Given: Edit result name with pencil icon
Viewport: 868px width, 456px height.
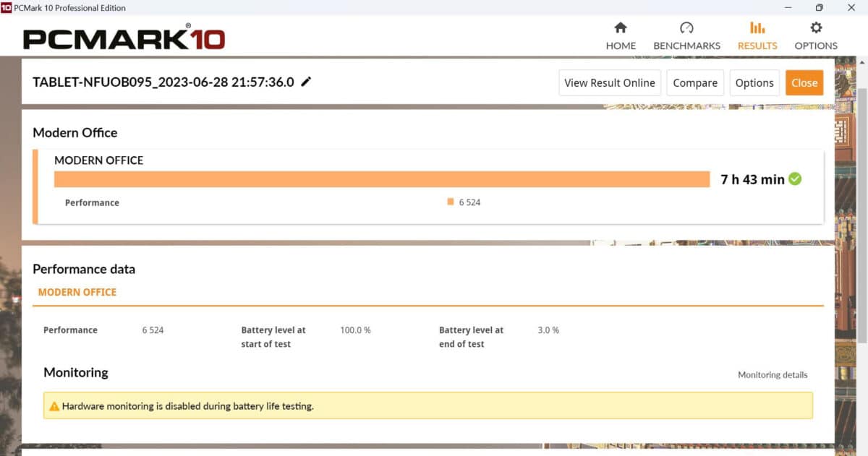Looking at the screenshot, I should point(306,82).
